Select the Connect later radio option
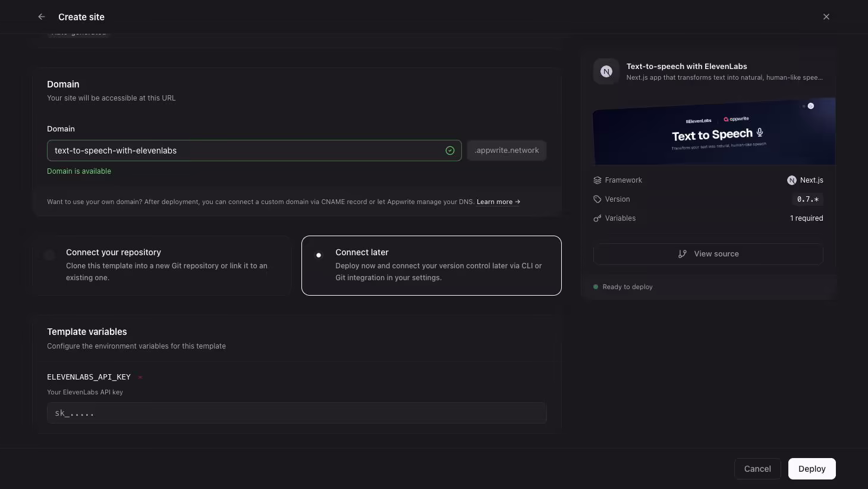The width and height of the screenshot is (868, 489). 432,265
